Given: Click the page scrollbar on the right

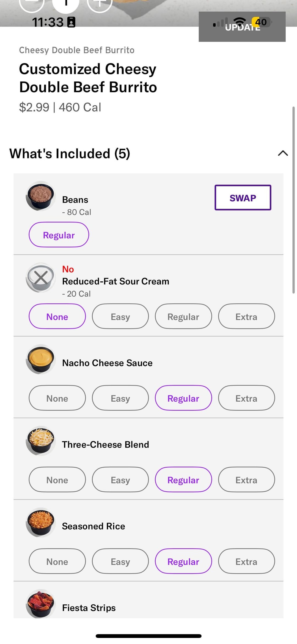Looking at the screenshot, I should pos(293,200).
